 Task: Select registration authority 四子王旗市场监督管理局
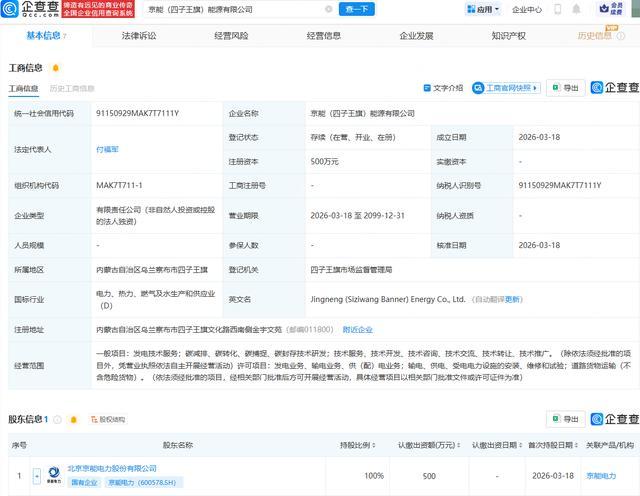351,269
